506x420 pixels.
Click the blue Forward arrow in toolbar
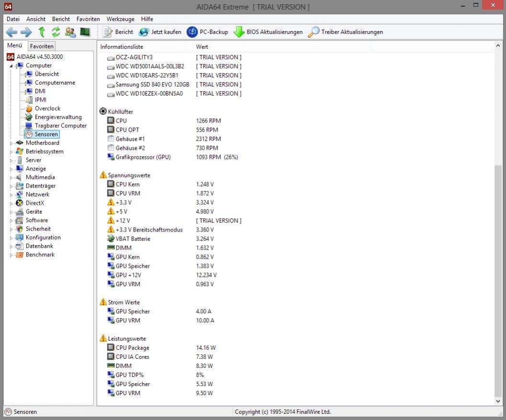[26, 32]
